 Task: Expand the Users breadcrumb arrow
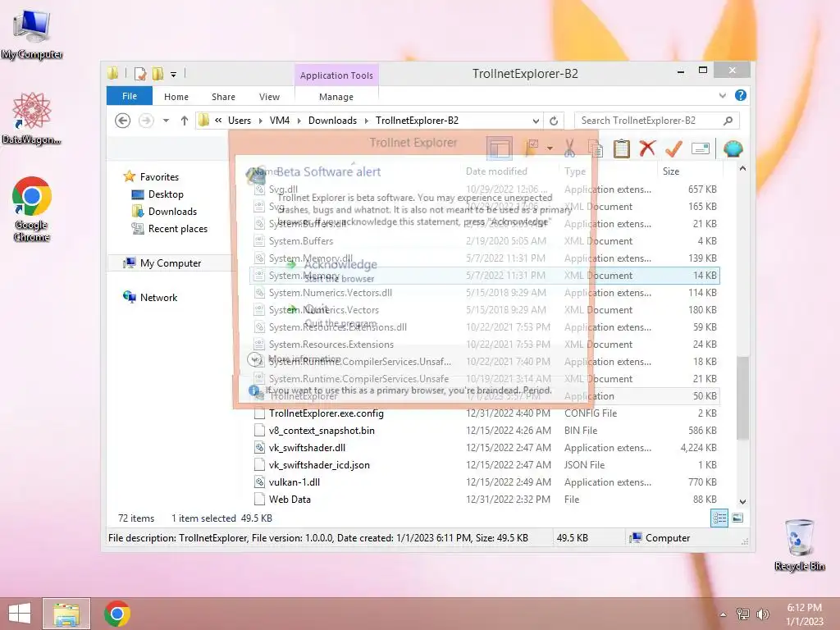coord(260,121)
